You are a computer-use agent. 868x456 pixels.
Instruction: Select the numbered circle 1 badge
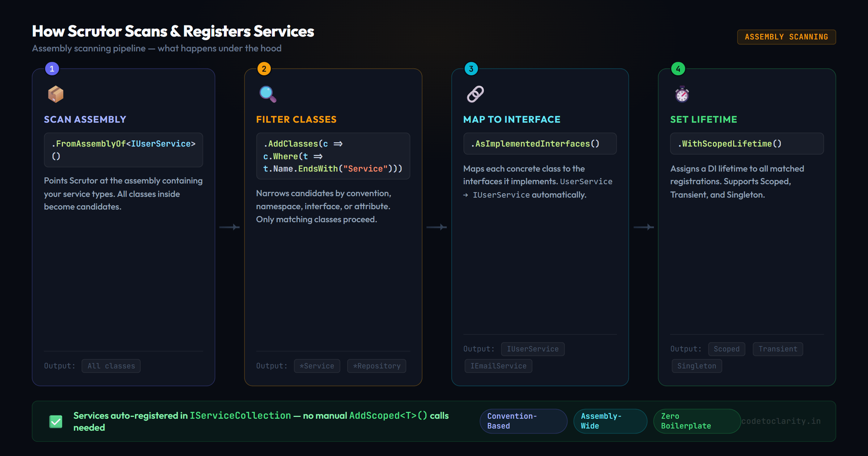pyautogui.click(x=51, y=68)
